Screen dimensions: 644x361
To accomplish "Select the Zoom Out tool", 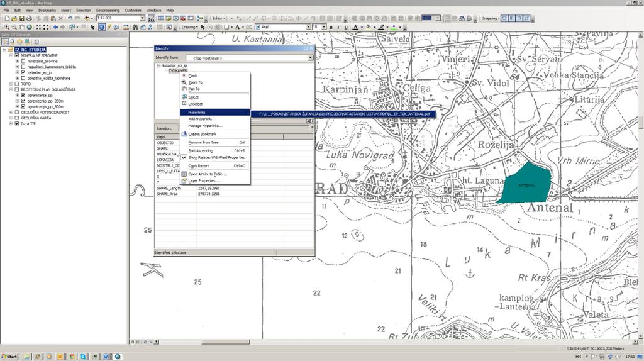I will (14, 27).
